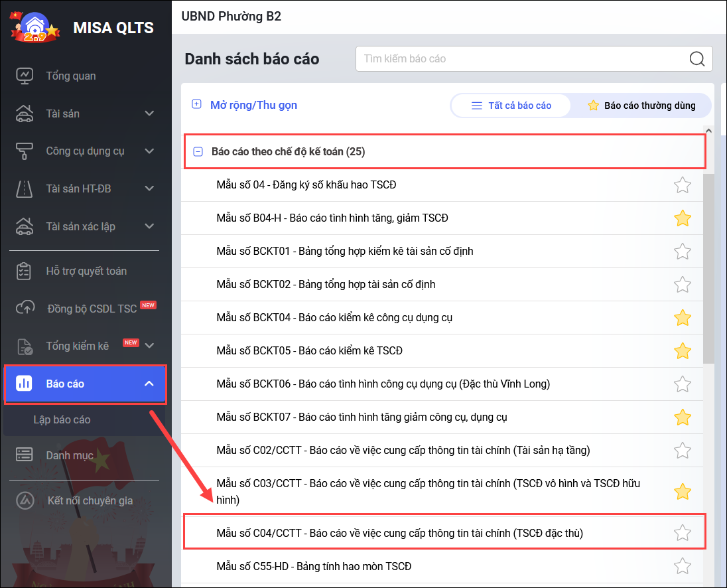Image resolution: width=727 pixels, height=588 pixels.
Task: Click the Tài sản HT-ĐB road icon
Action: [24, 188]
